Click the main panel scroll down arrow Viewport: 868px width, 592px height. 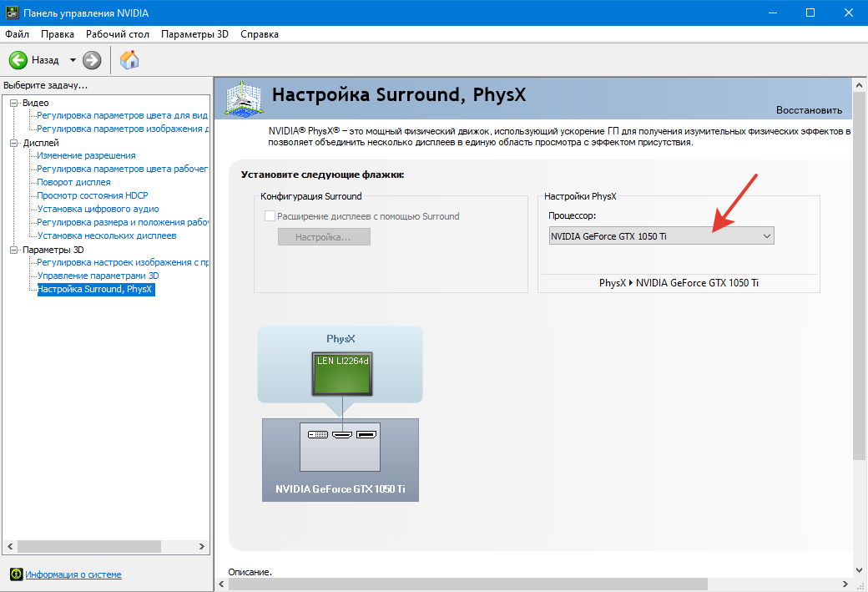[x=859, y=569]
